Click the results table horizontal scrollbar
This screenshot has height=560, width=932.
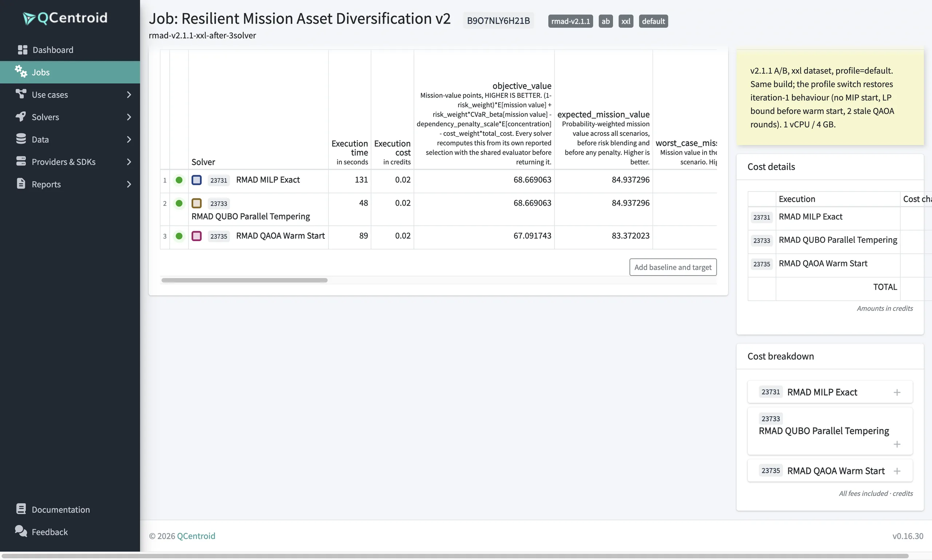(244, 280)
